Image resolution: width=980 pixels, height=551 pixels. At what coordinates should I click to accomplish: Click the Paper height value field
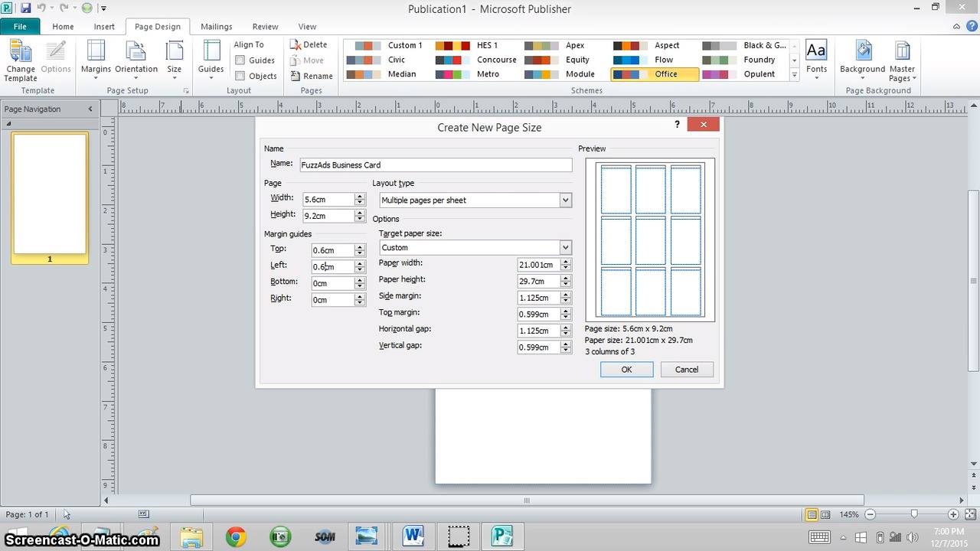click(x=539, y=281)
